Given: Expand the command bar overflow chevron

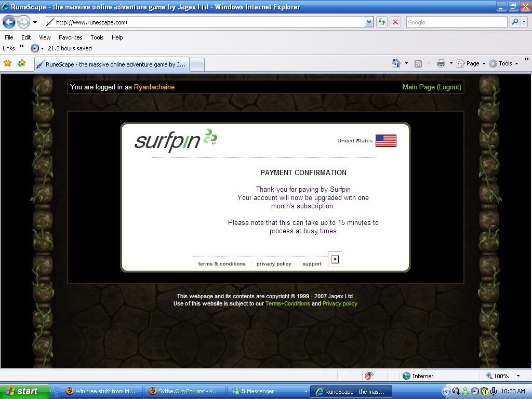Looking at the screenshot, I should pyautogui.click(x=526, y=59).
